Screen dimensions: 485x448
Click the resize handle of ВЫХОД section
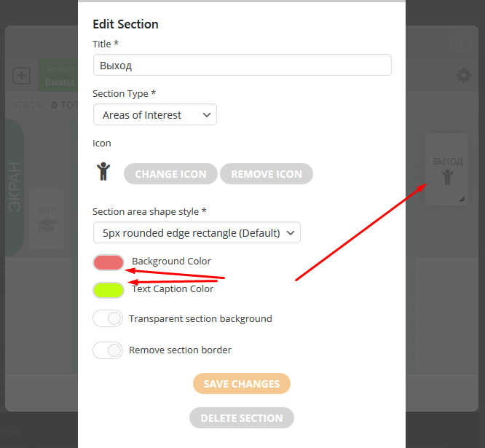[462, 199]
